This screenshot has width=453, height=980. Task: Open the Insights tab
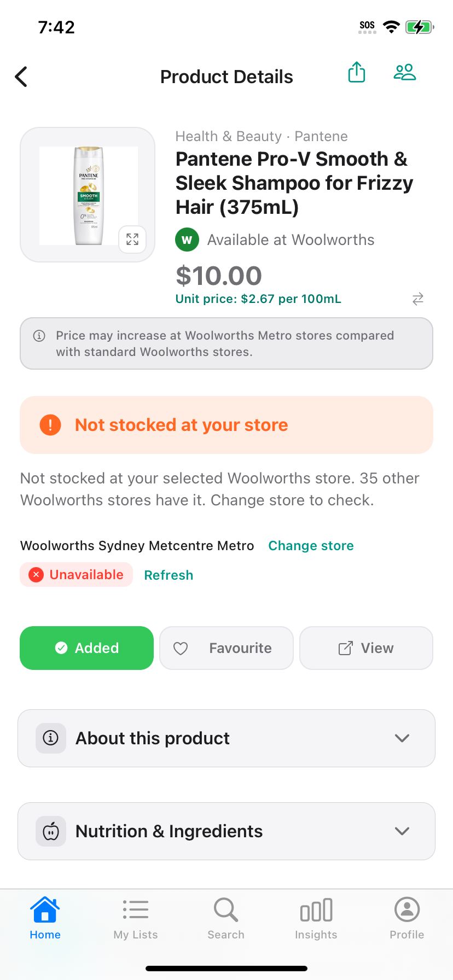(316, 919)
